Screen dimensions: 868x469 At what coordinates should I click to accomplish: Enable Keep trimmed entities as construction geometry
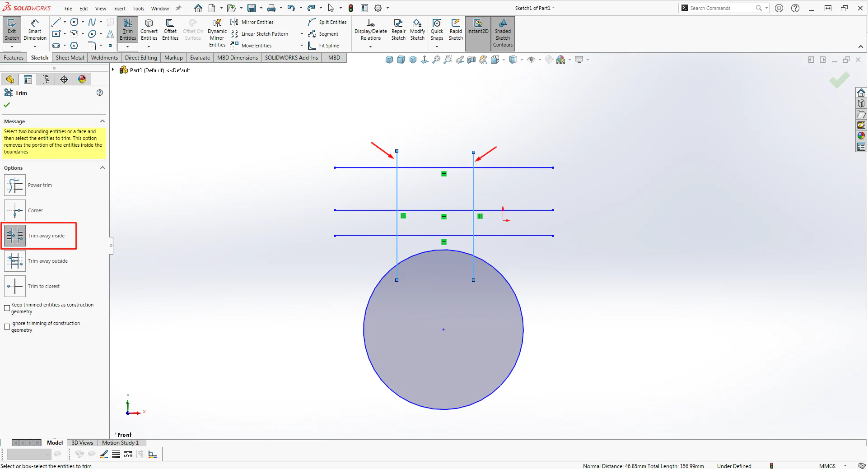[7, 308]
